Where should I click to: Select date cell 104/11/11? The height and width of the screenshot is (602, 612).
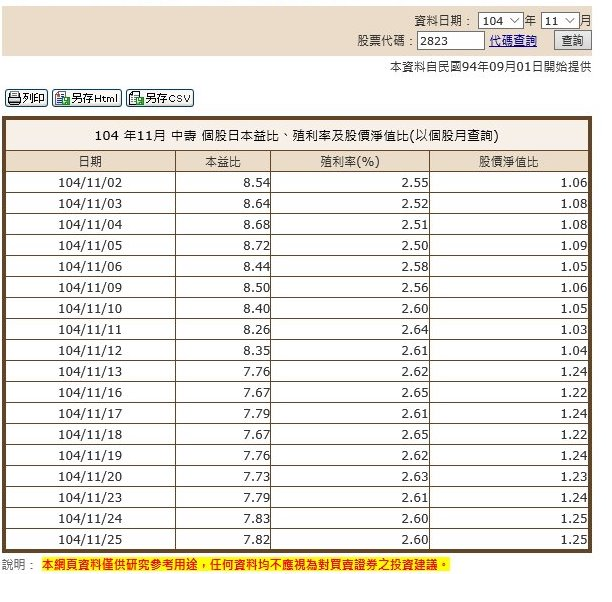click(x=90, y=329)
